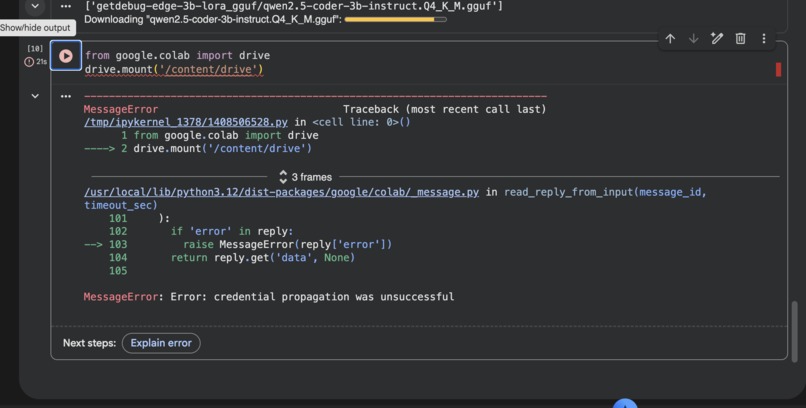This screenshot has height=408, width=806.
Task: Click the Explain error button
Action: (161, 343)
